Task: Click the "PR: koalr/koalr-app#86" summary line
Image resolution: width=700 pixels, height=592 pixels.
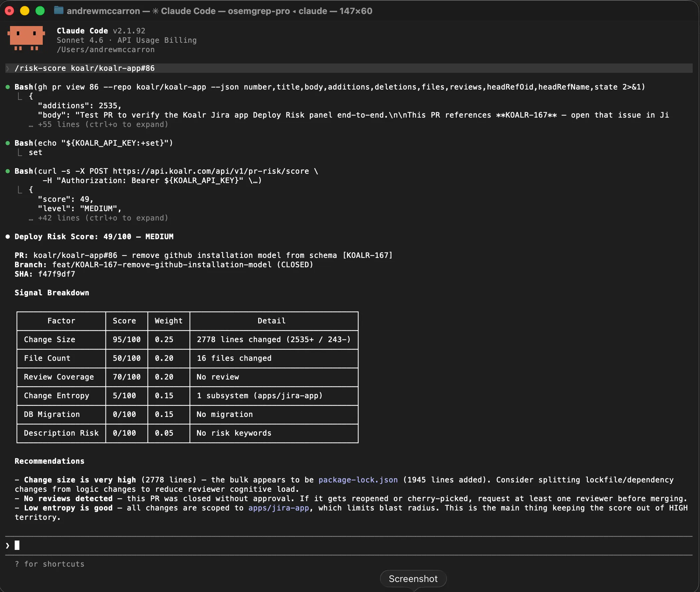Action: coord(204,255)
